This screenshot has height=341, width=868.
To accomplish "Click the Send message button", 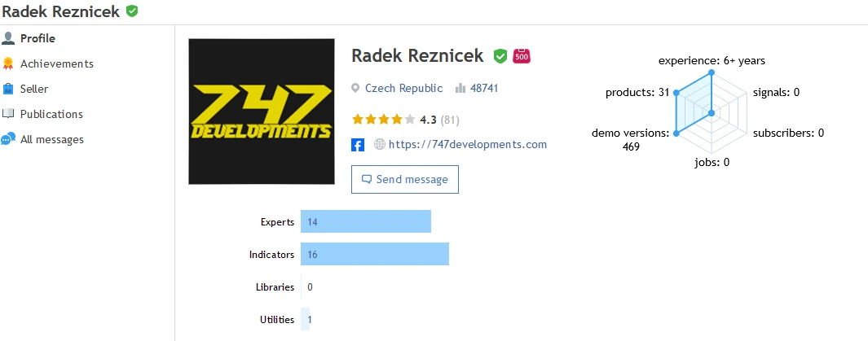I will point(405,180).
